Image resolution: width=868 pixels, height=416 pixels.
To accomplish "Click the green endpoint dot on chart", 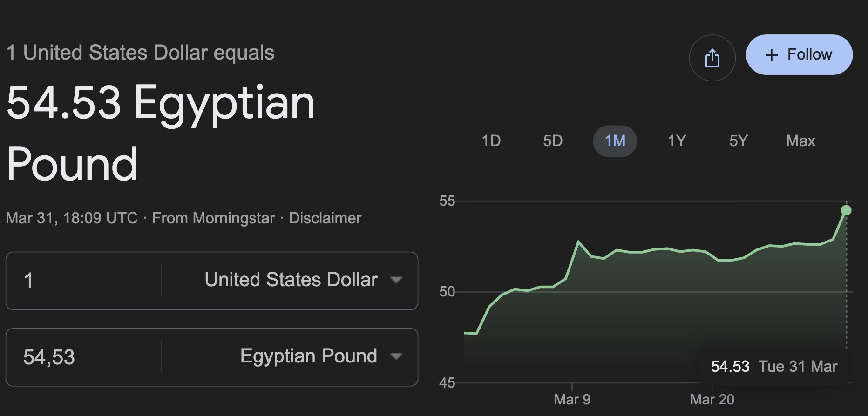I will tap(846, 210).
